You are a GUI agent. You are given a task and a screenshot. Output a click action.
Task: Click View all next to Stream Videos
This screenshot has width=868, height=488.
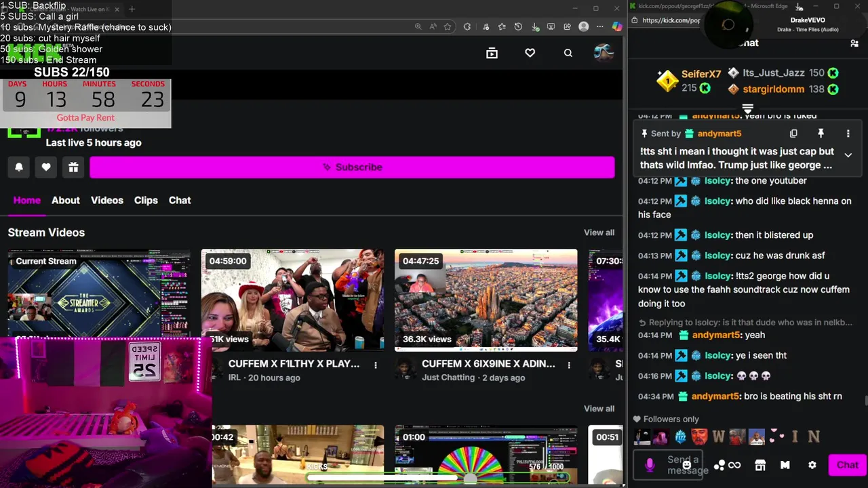[x=599, y=232]
